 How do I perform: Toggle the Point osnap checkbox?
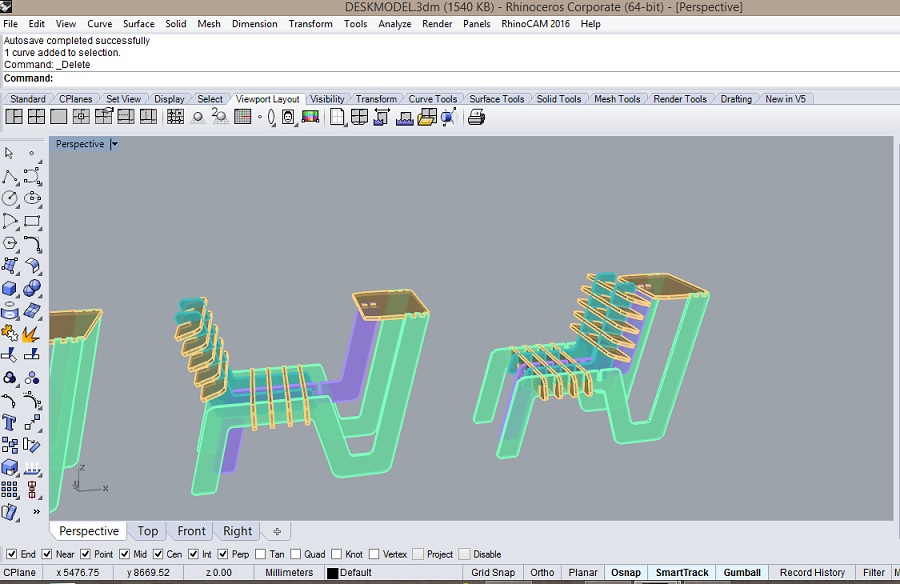(86, 554)
